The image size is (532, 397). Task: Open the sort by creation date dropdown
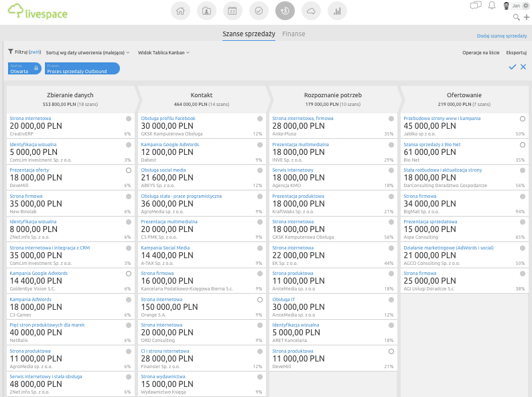[x=88, y=52]
